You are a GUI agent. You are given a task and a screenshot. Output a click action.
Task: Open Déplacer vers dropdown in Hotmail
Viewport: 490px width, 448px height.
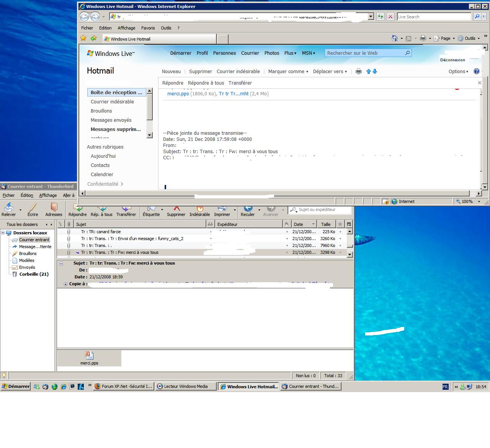330,71
